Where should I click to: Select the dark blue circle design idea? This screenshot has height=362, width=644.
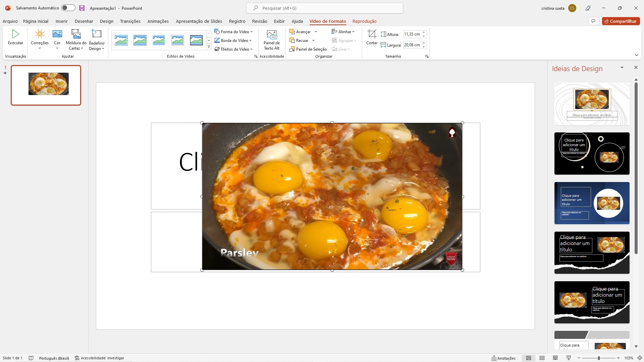[592, 203]
